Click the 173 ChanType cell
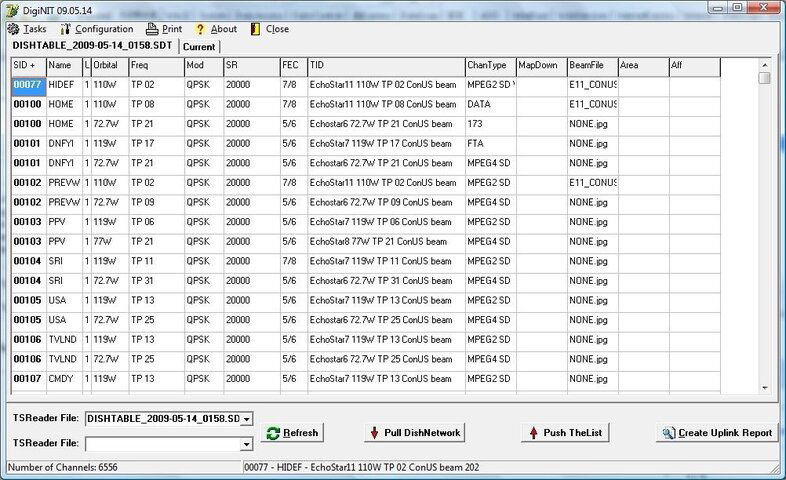The height and width of the screenshot is (480, 786). tap(491, 124)
